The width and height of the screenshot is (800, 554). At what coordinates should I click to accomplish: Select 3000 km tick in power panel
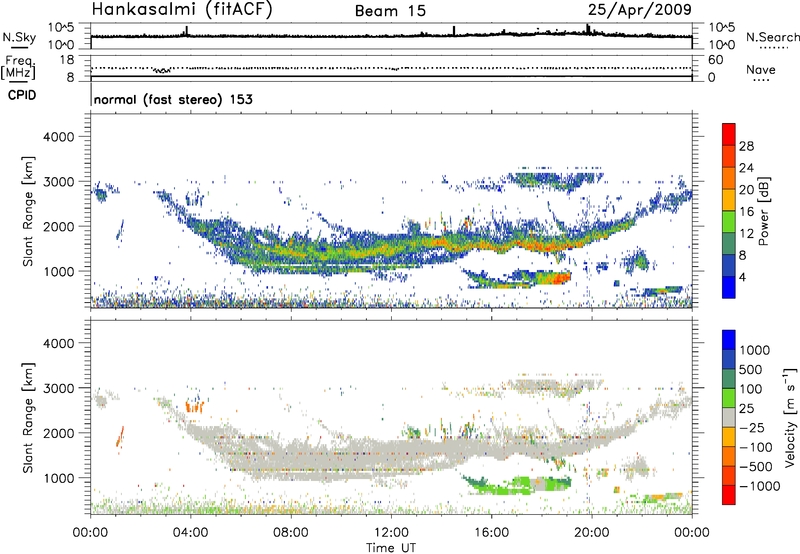[x=58, y=182]
